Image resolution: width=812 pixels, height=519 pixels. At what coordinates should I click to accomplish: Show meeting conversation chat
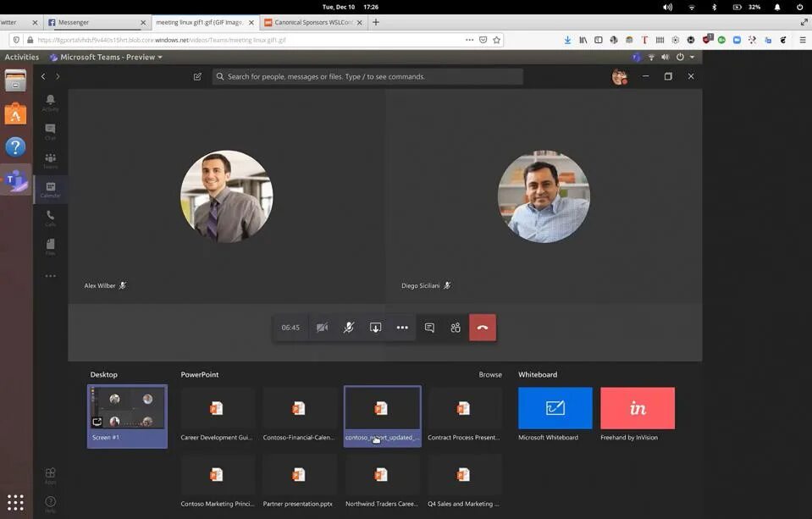pyautogui.click(x=429, y=328)
